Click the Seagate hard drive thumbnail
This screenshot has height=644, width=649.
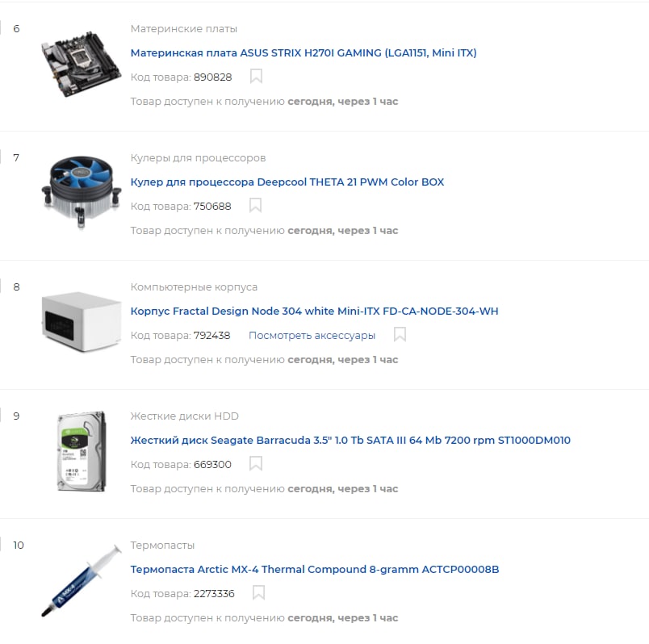point(82,450)
